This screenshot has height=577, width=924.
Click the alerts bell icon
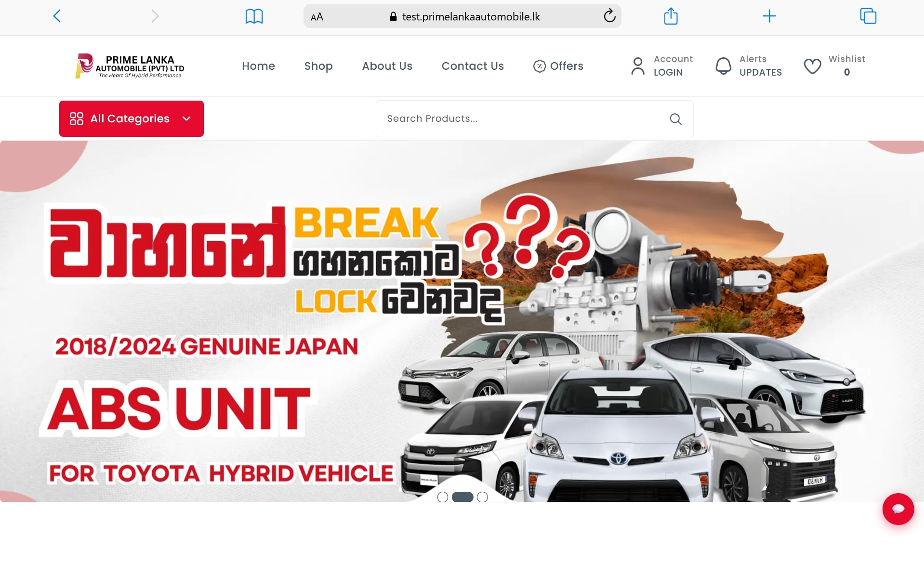(x=723, y=66)
